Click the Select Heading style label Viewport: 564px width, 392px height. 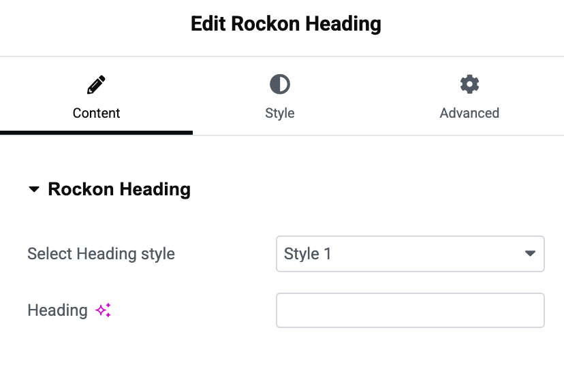pyautogui.click(x=101, y=254)
